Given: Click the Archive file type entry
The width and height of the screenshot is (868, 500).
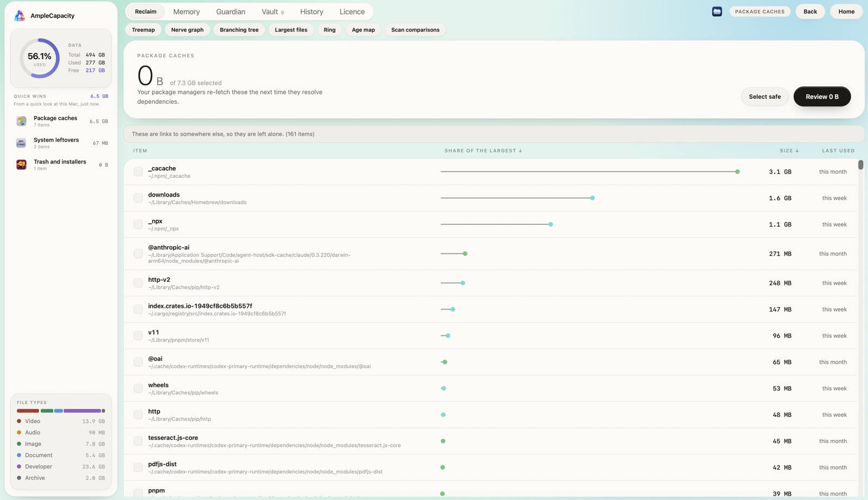Looking at the screenshot, I should [x=61, y=478].
